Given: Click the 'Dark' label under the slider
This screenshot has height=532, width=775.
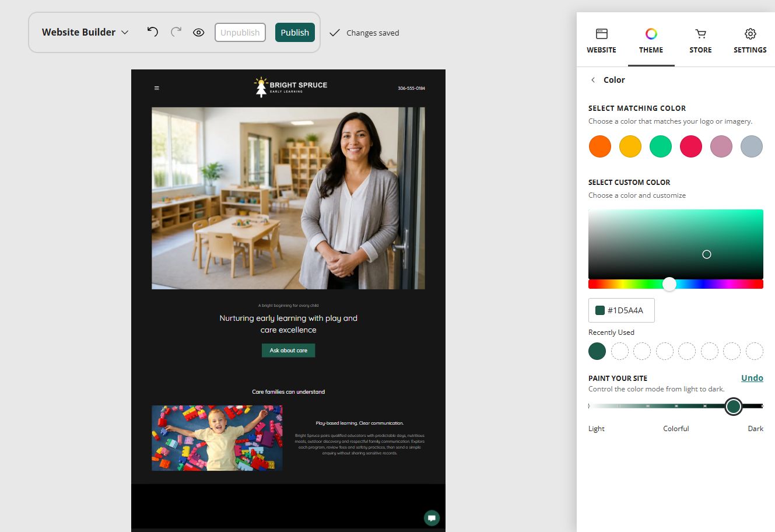Looking at the screenshot, I should coord(755,429).
